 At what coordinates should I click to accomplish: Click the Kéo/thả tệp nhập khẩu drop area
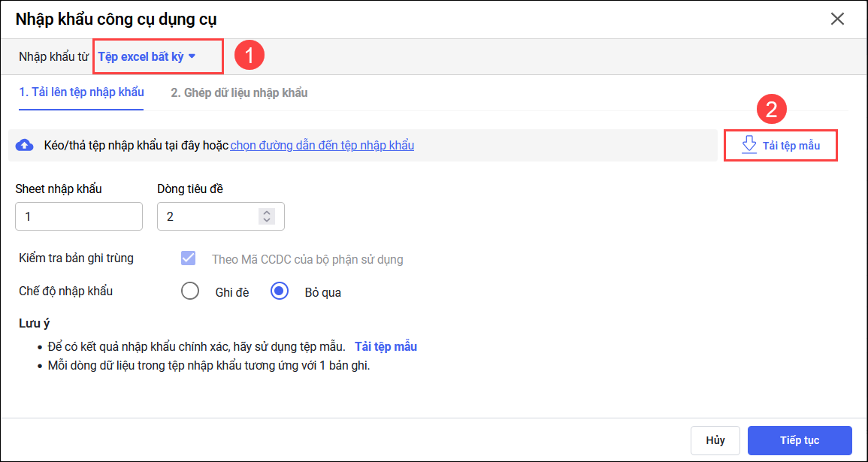(526, 146)
